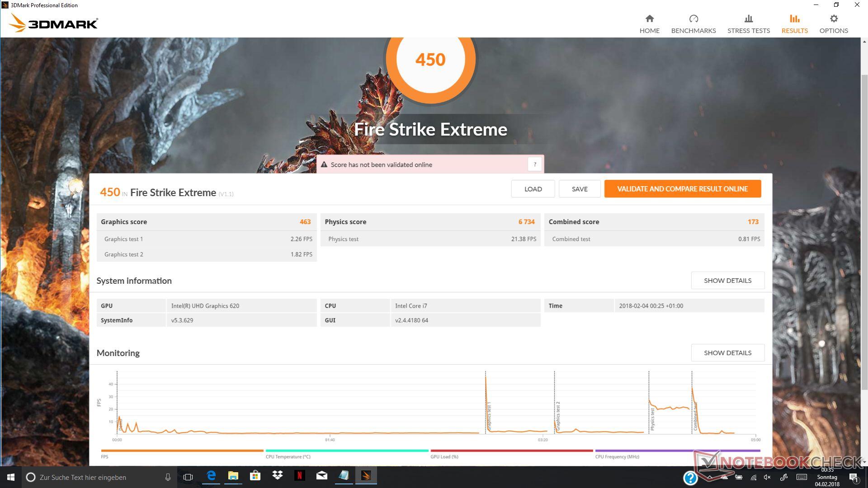Screen dimensions: 868x488
Task: Switch to the Results tab
Action: coord(794,23)
